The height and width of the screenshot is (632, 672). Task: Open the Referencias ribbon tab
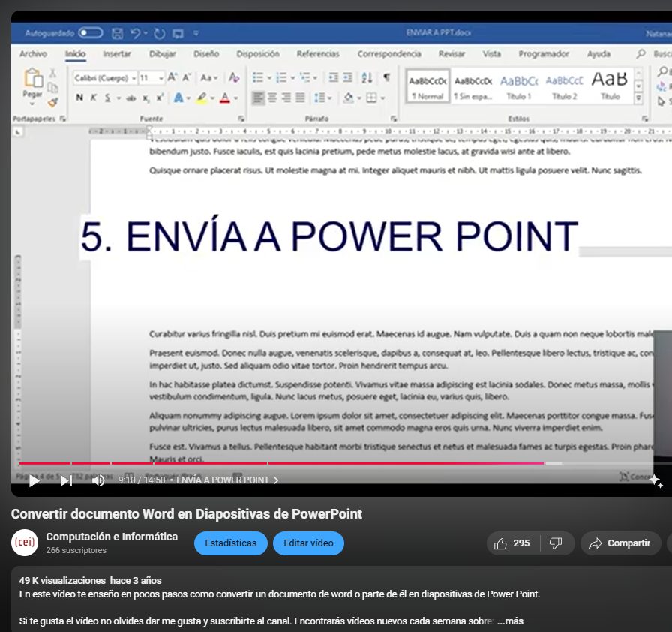coord(318,54)
